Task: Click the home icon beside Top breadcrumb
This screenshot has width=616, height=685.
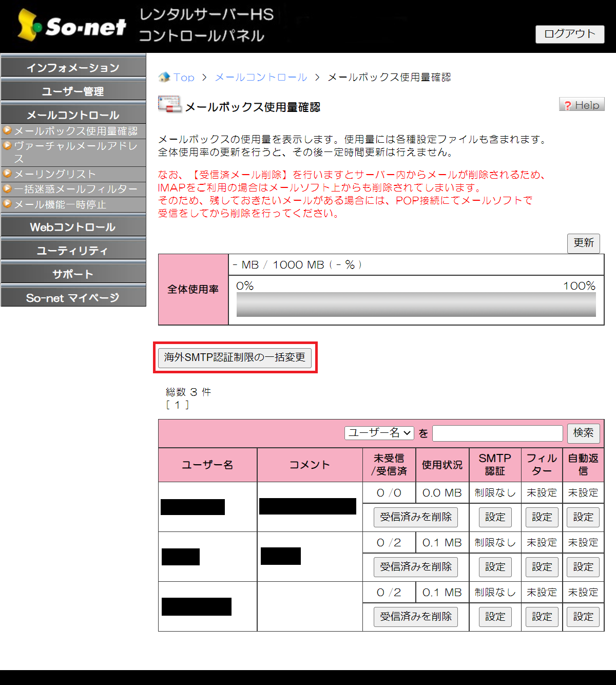Action: 164,78
